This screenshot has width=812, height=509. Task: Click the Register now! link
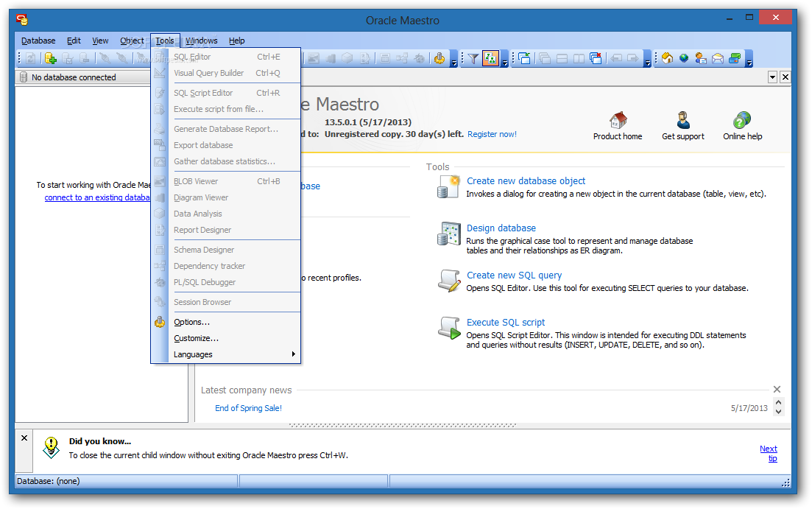click(492, 134)
